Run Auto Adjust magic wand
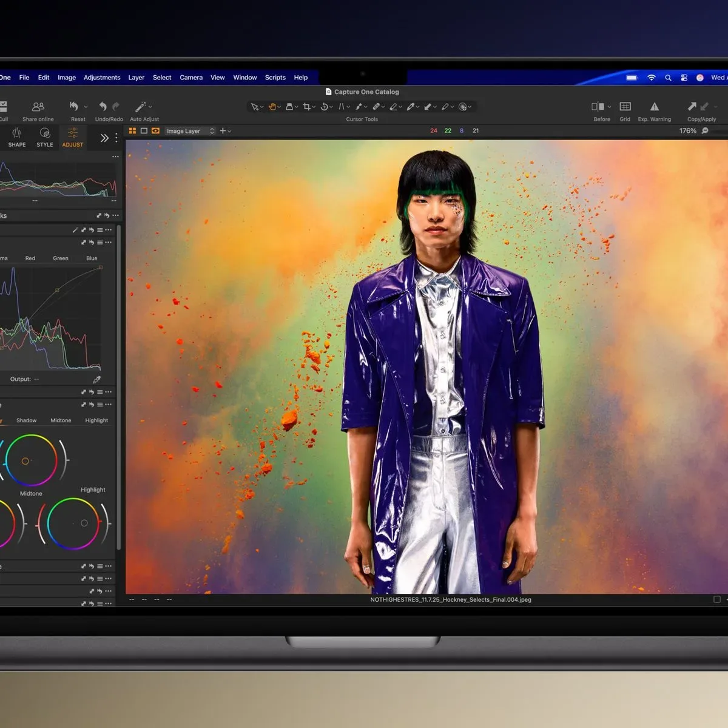This screenshot has width=728, height=728. click(140, 107)
